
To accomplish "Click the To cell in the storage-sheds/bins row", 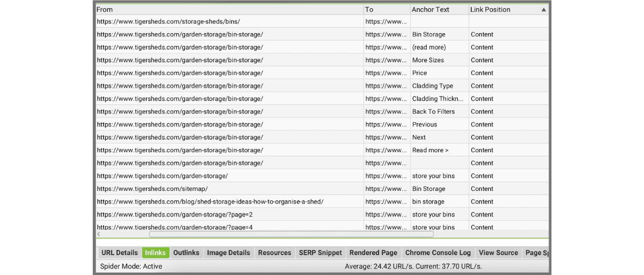I will 387,21.
